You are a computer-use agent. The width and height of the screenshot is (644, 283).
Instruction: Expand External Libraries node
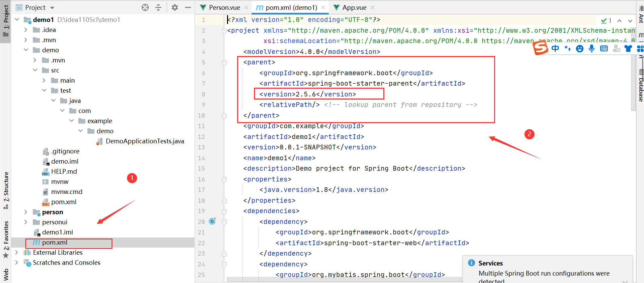point(17,252)
